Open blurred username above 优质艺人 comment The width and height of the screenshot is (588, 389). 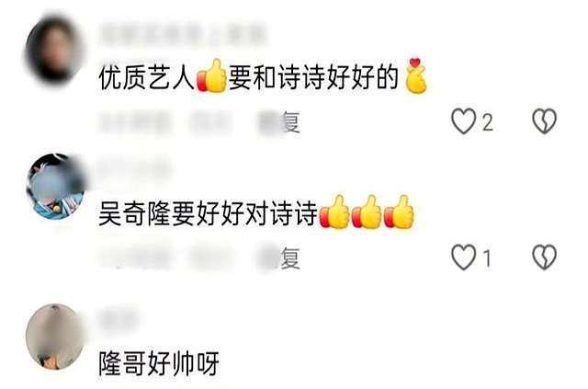182,34
